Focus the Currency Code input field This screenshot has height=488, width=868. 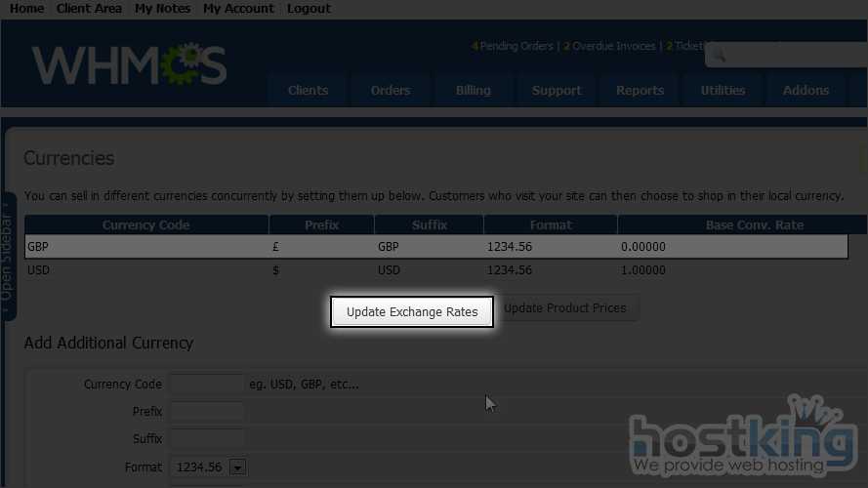point(206,384)
